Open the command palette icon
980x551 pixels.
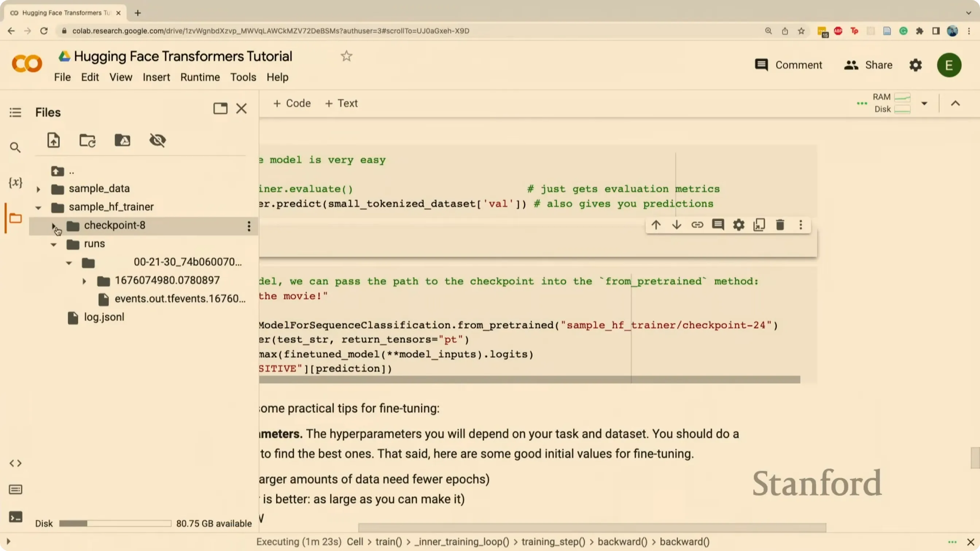15,489
